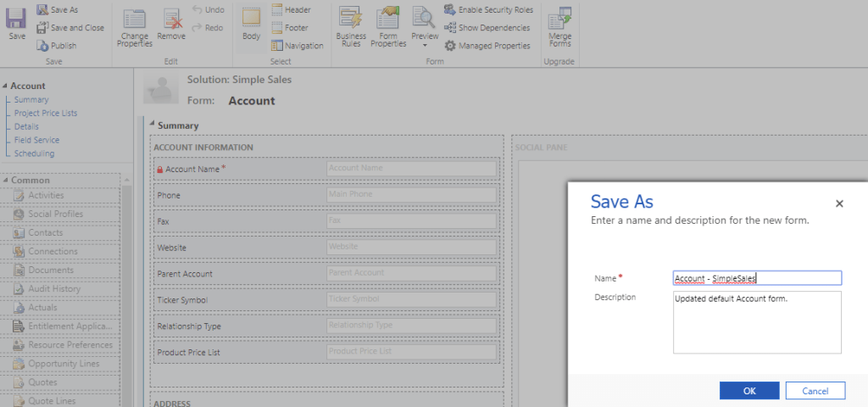Image resolution: width=868 pixels, height=407 pixels.
Task: Click the Description text area
Action: [756, 321]
